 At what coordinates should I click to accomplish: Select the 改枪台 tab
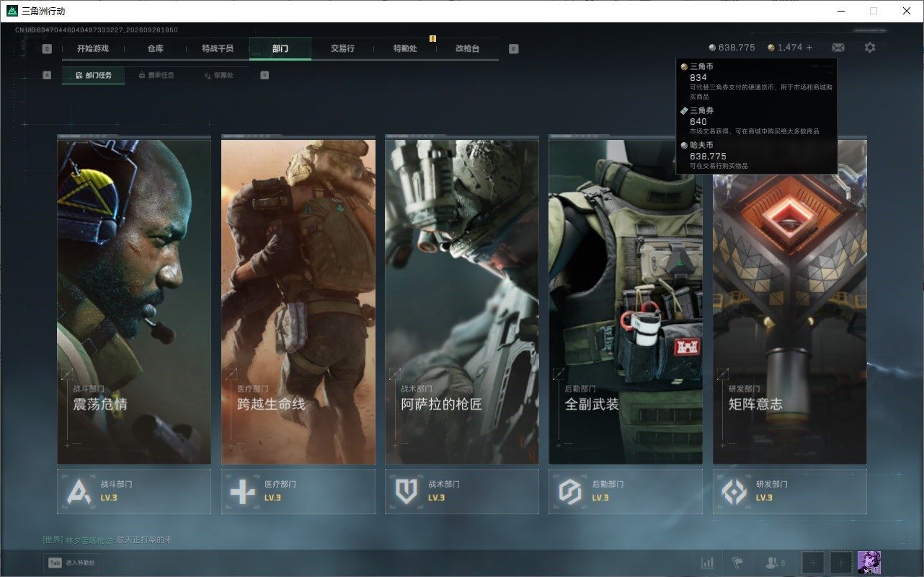(467, 48)
